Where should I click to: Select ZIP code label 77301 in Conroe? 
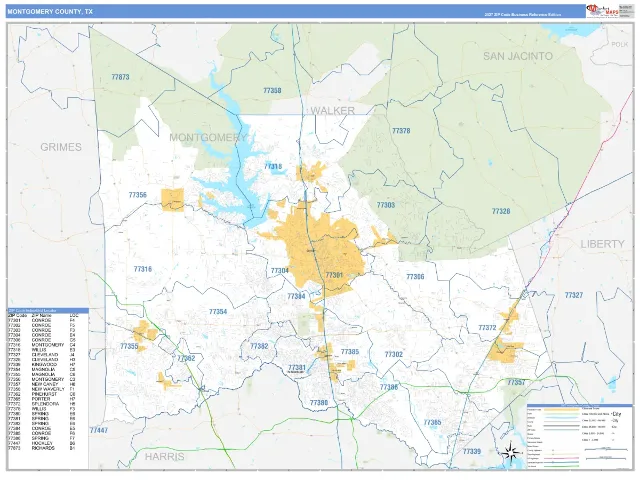point(334,275)
